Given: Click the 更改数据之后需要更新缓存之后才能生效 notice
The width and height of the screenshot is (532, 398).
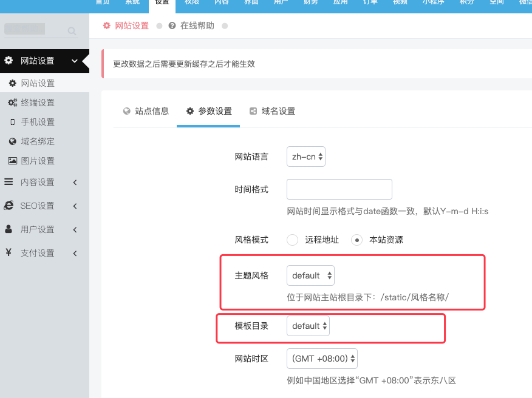Looking at the screenshot, I should [x=184, y=64].
